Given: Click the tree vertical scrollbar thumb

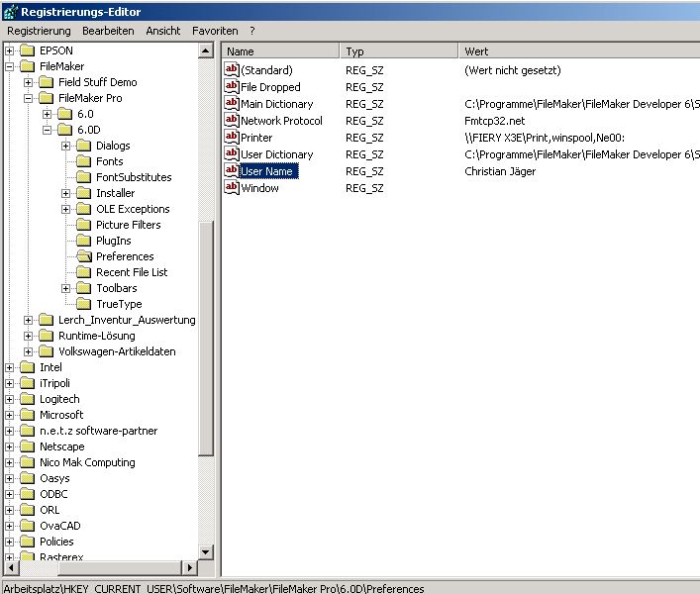Looking at the screenshot, I should point(205,339).
